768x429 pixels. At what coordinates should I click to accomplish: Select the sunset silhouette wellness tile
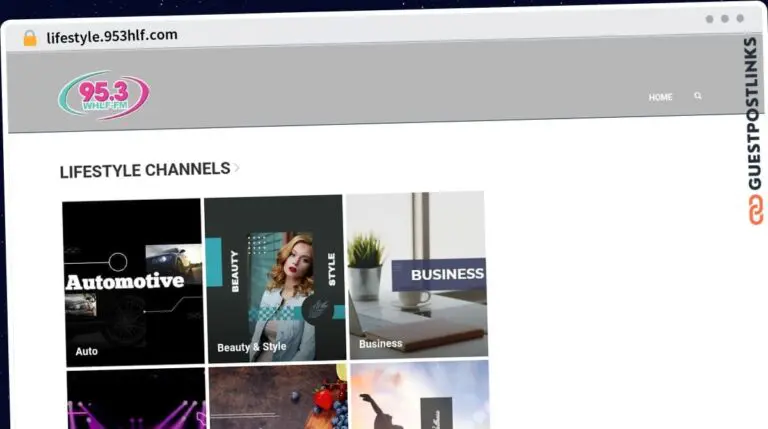pyautogui.click(x=420, y=395)
